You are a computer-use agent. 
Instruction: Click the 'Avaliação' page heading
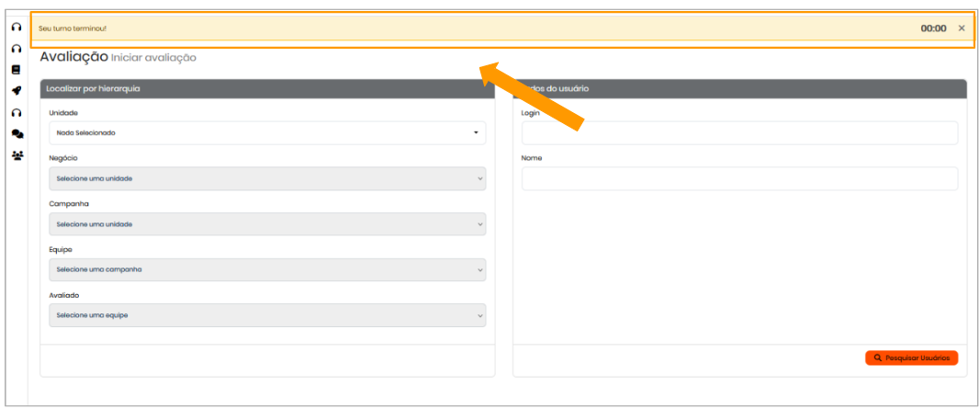coord(74,57)
